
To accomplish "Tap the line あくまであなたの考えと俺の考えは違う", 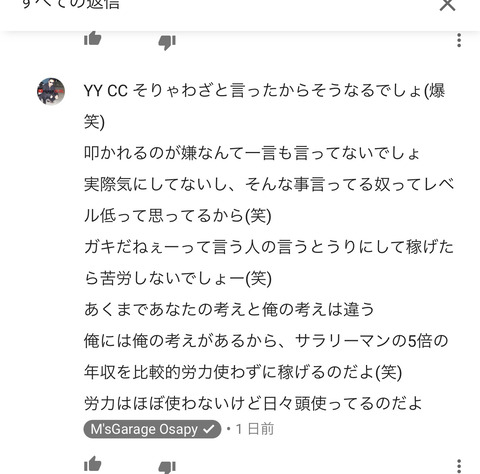I will 229,309.
